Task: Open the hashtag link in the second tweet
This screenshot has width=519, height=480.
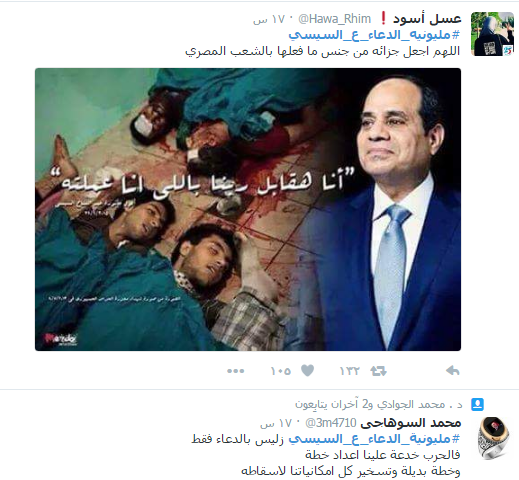Action: coord(374,439)
